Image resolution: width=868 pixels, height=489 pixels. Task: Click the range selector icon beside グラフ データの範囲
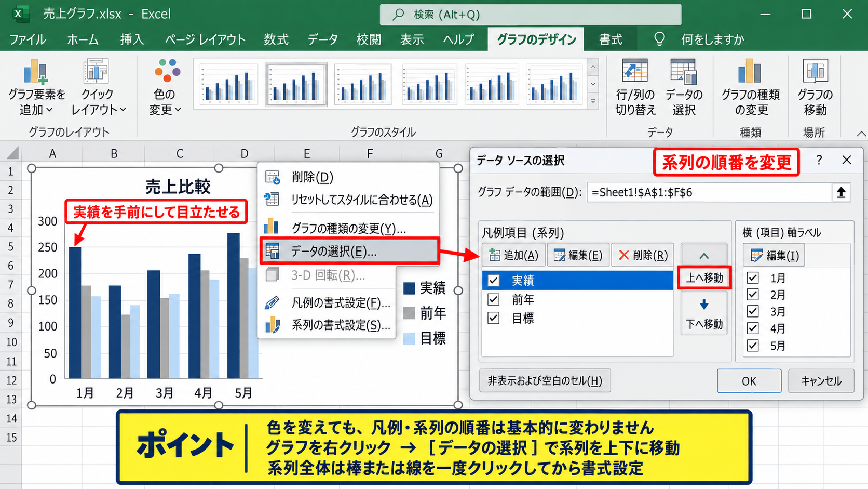tap(841, 192)
